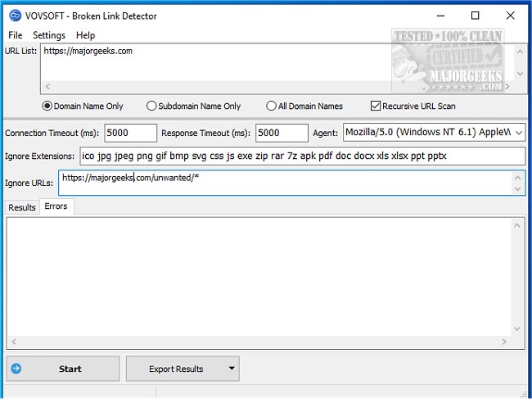Click URL List horizontal scroll right arrow
Viewport: 532px width, 399px height.
click(507, 86)
